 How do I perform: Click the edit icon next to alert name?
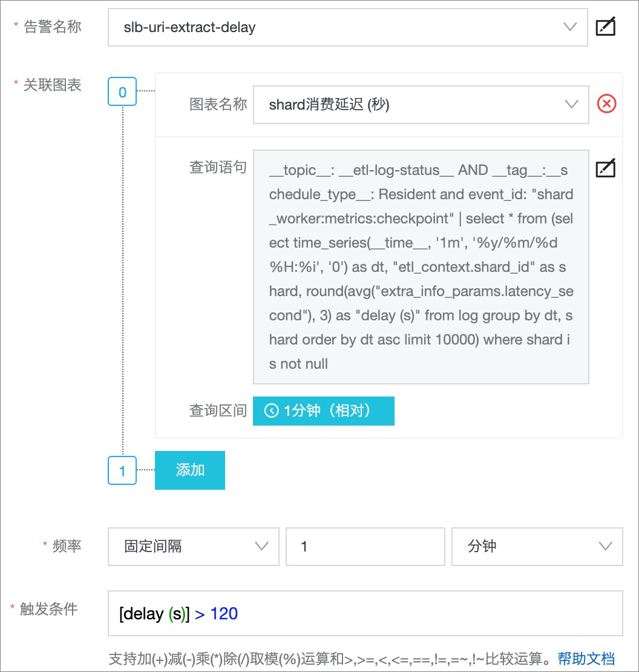coord(606,27)
